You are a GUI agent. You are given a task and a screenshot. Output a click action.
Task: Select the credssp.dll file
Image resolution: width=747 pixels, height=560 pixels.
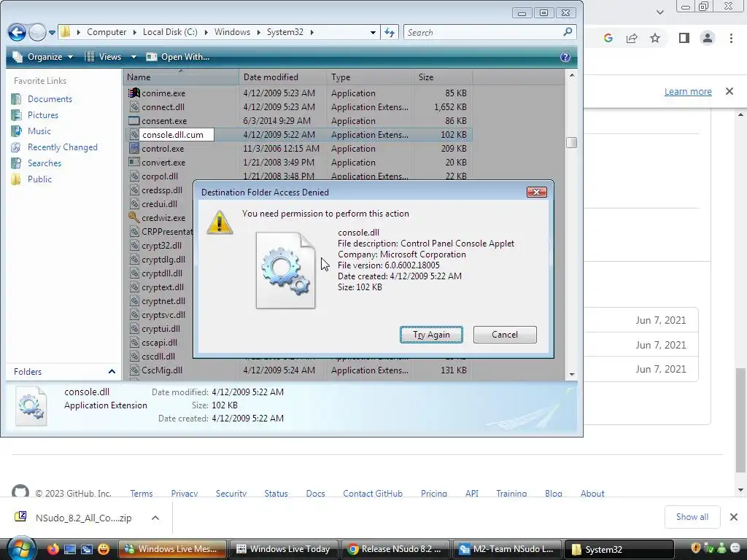point(161,190)
